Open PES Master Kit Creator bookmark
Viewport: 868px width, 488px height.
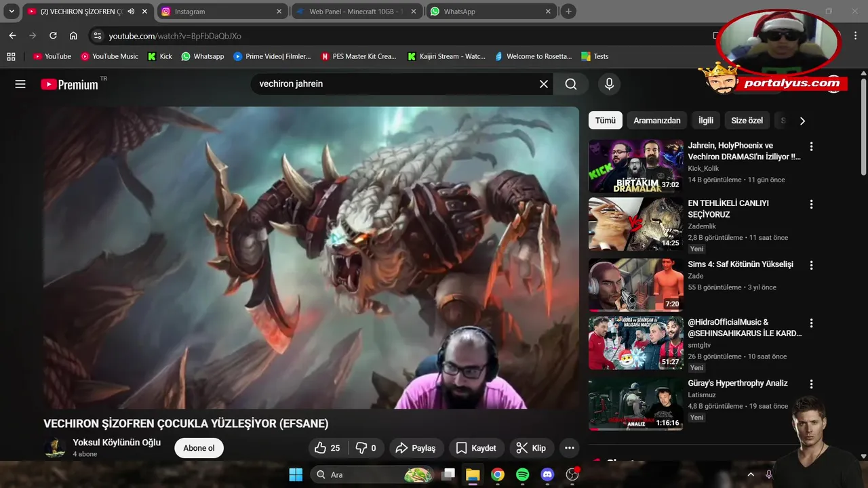(x=359, y=56)
